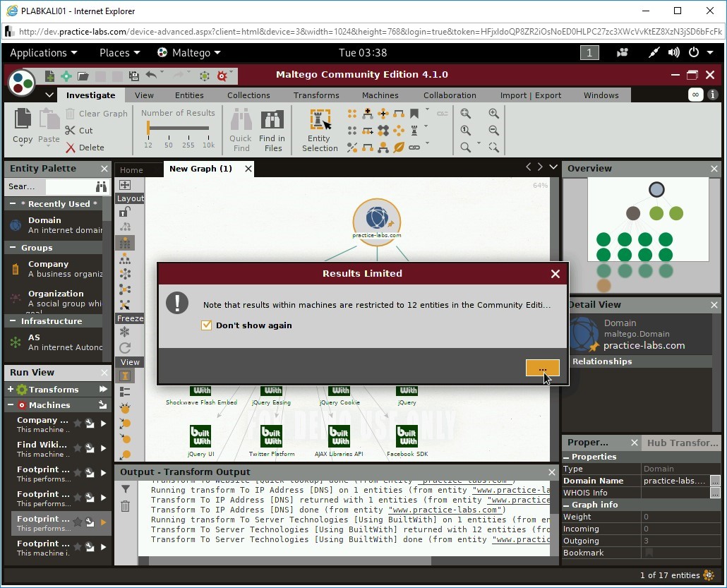Copy the selection using the Copy icon

(x=21, y=124)
